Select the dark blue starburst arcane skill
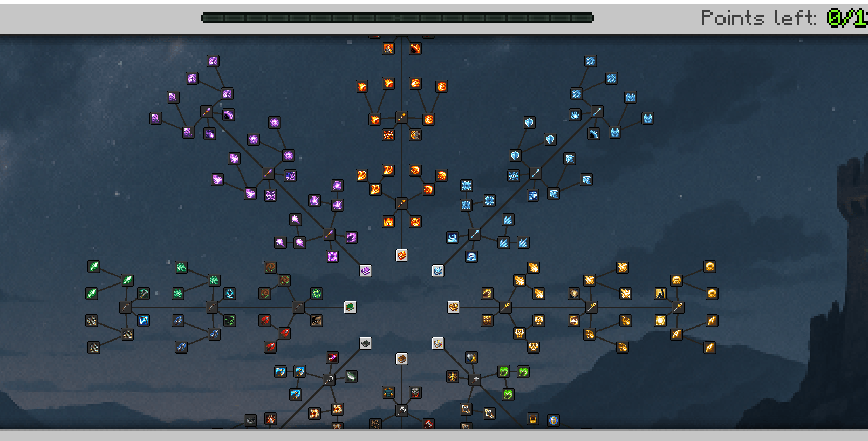868x441 pixels. coord(290,176)
